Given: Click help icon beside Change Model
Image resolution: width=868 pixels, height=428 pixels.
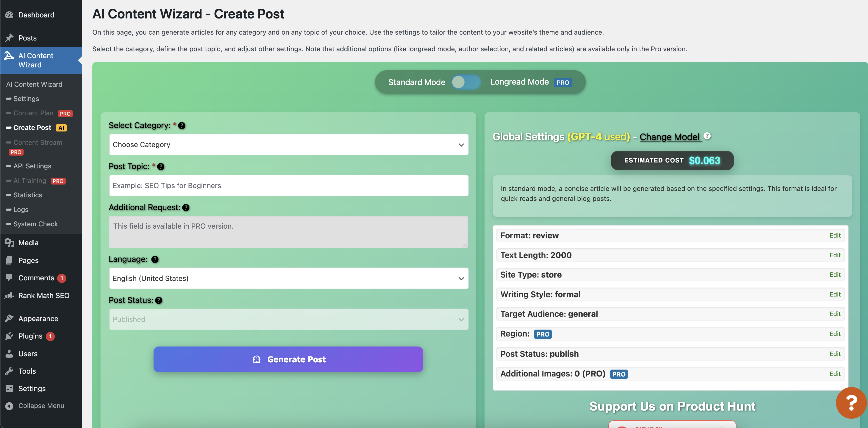Looking at the screenshot, I should tap(707, 136).
